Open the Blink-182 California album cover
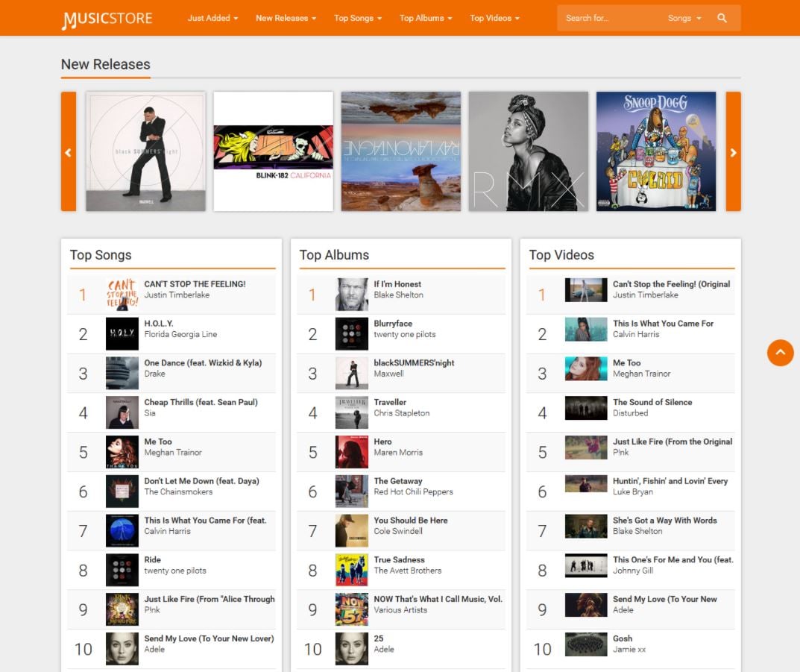This screenshot has height=672, width=800. click(274, 151)
